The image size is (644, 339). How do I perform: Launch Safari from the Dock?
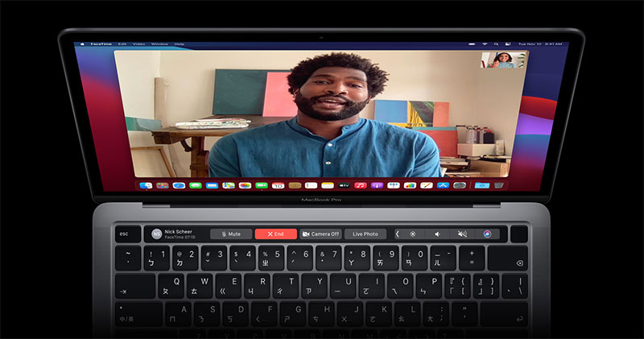[x=179, y=186]
